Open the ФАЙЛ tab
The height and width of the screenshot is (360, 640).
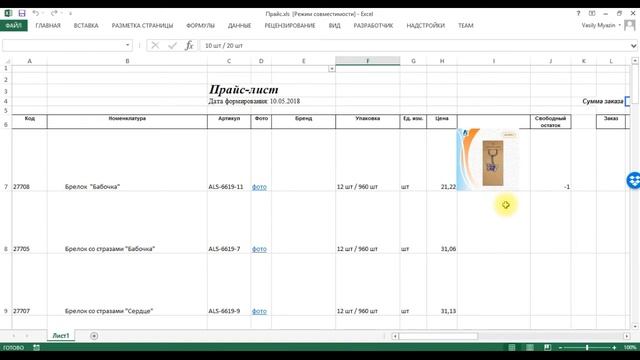pyautogui.click(x=13, y=25)
